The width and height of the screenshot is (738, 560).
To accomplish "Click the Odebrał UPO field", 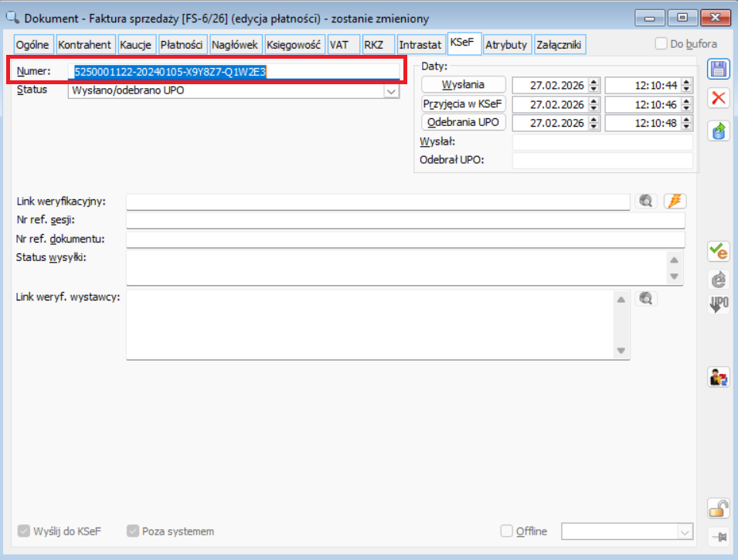I will (x=603, y=160).
